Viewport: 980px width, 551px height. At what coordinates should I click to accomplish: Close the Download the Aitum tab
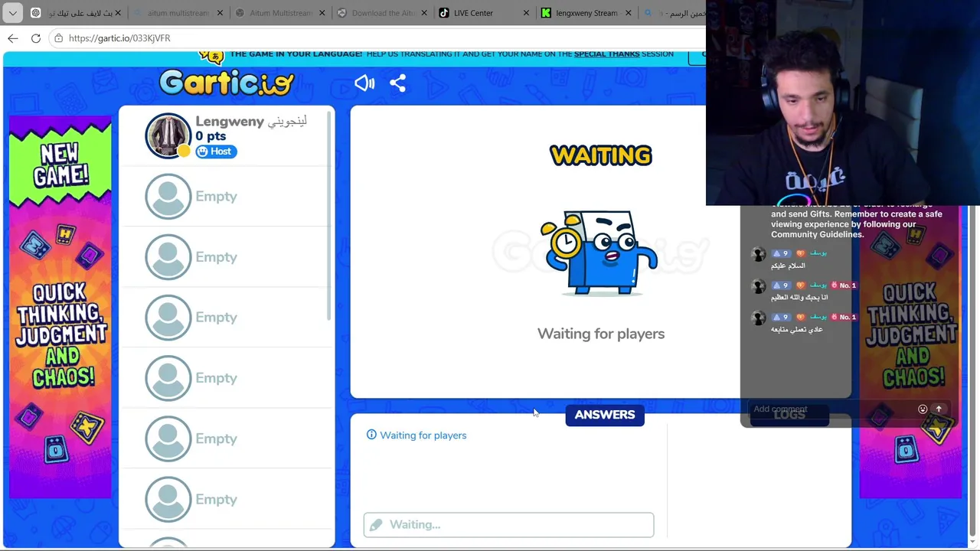(423, 13)
